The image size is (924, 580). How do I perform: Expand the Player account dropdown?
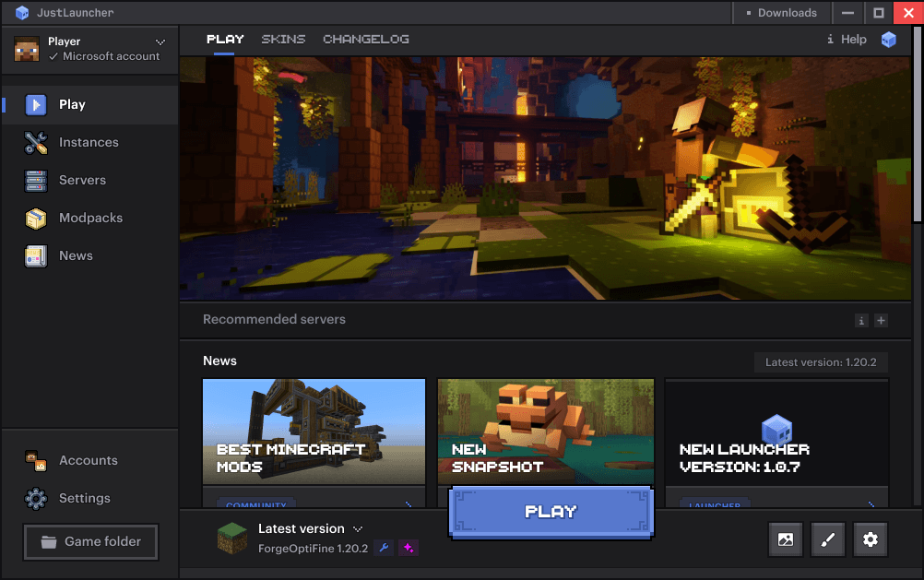(x=162, y=41)
